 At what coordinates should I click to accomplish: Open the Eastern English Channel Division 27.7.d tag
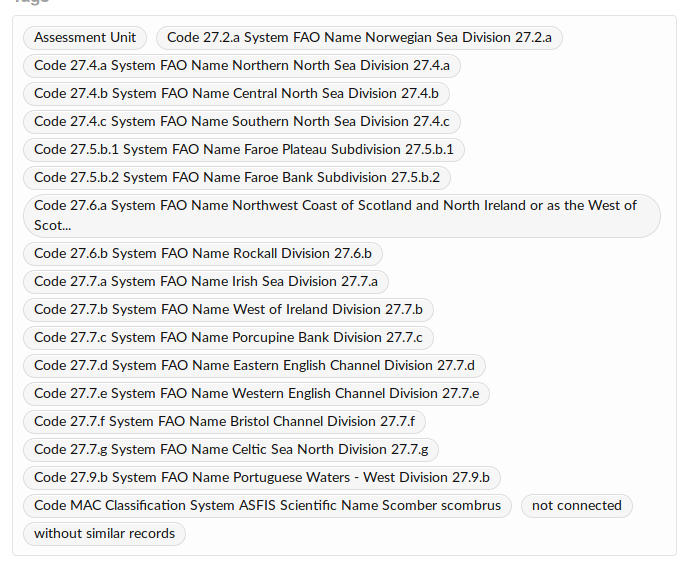tap(255, 366)
